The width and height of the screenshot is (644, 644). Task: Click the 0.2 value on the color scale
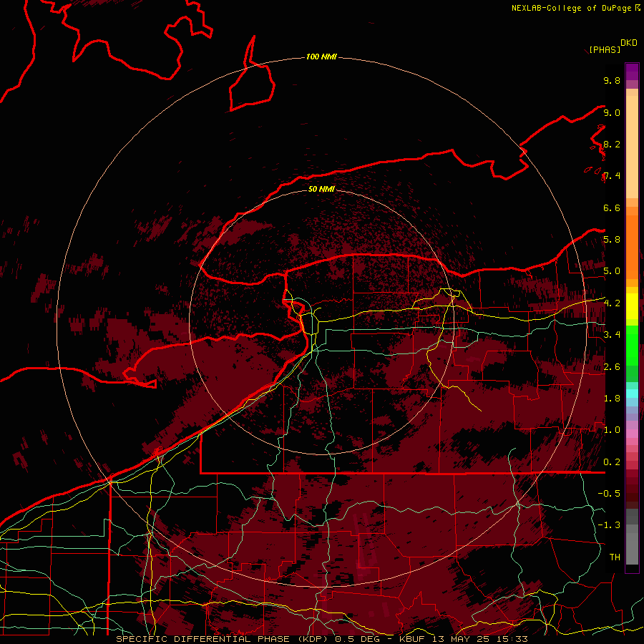(612, 462)
